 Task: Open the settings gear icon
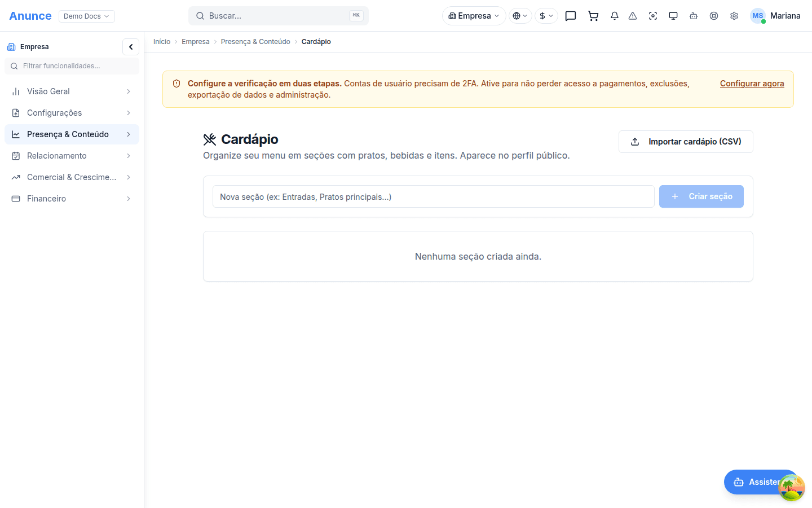[x=734, y=16]
